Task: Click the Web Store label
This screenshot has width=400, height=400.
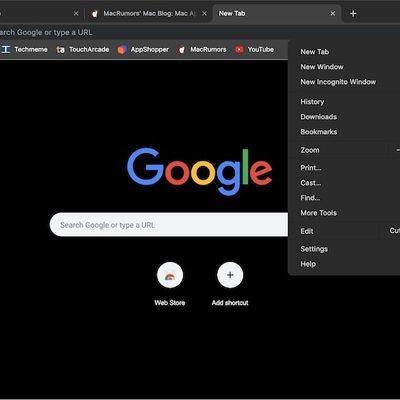Action: 170,303
